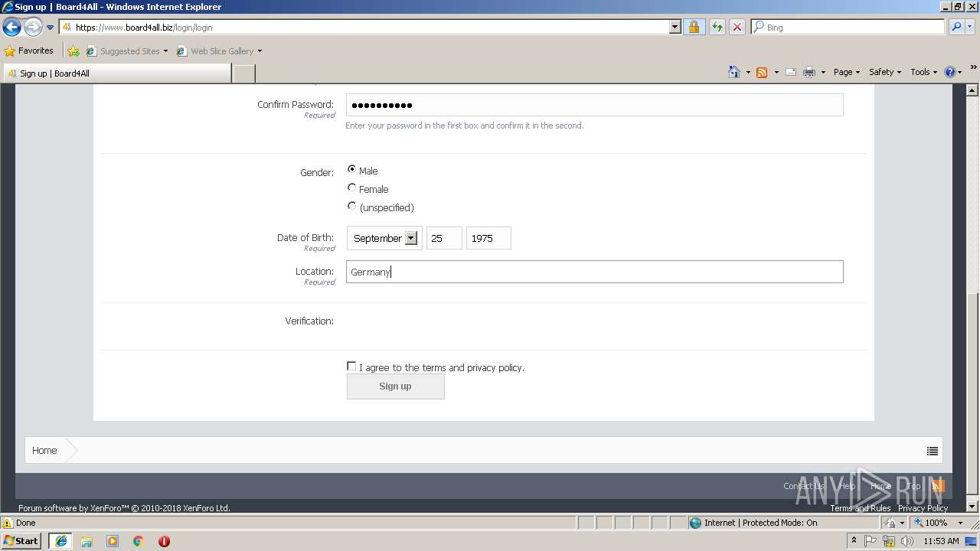
Task: Select the Sign up | Board4All tab
Action: coord(116,73)
